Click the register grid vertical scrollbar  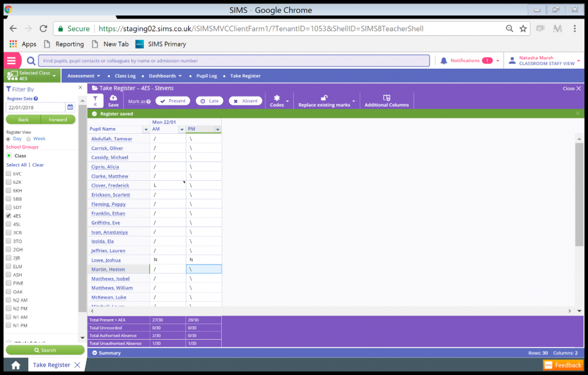click(x=579, y=194)
